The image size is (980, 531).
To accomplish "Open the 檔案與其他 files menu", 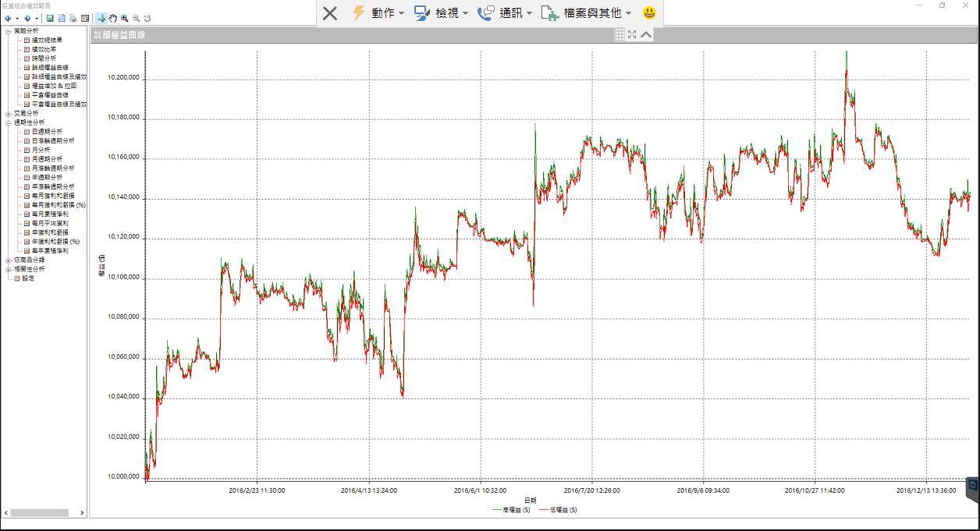I will tap(598, 13).
